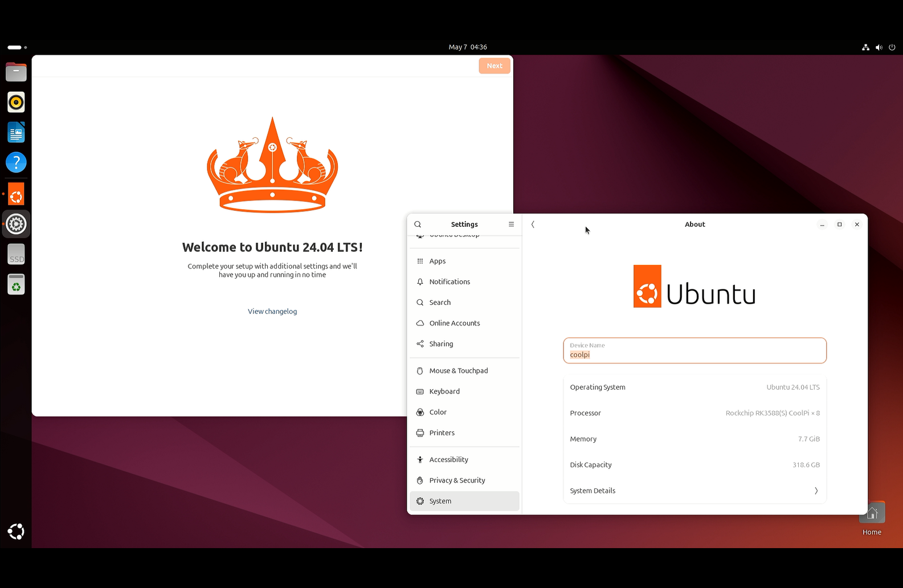
Task: Click the volume icon in top bar
Action: click(x=879, y=47)
